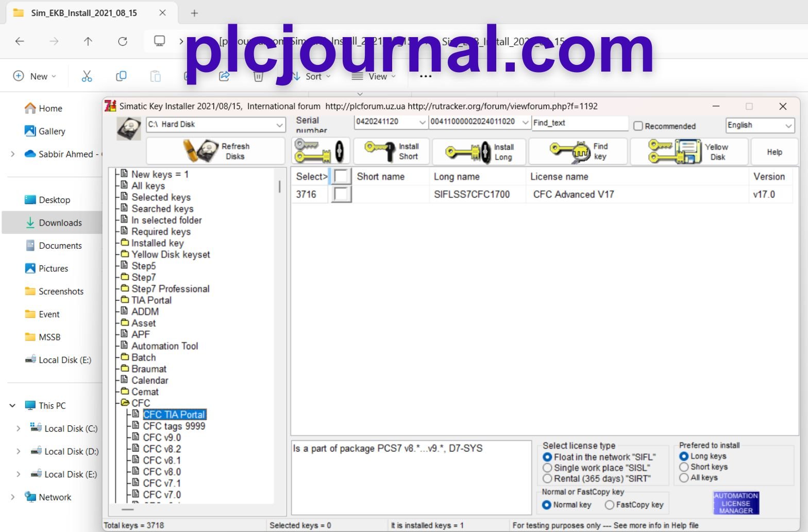Expand Network in Explorer sidebar

tap(12, 497)
